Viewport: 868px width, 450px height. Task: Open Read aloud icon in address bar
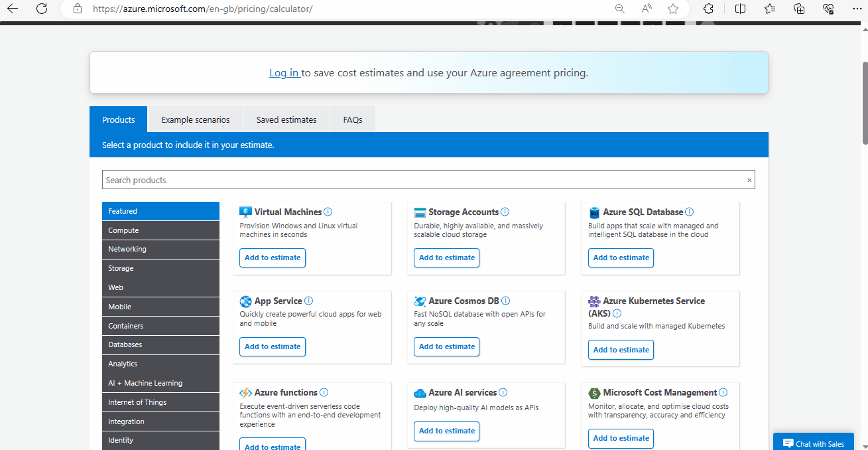pos(647,9)
